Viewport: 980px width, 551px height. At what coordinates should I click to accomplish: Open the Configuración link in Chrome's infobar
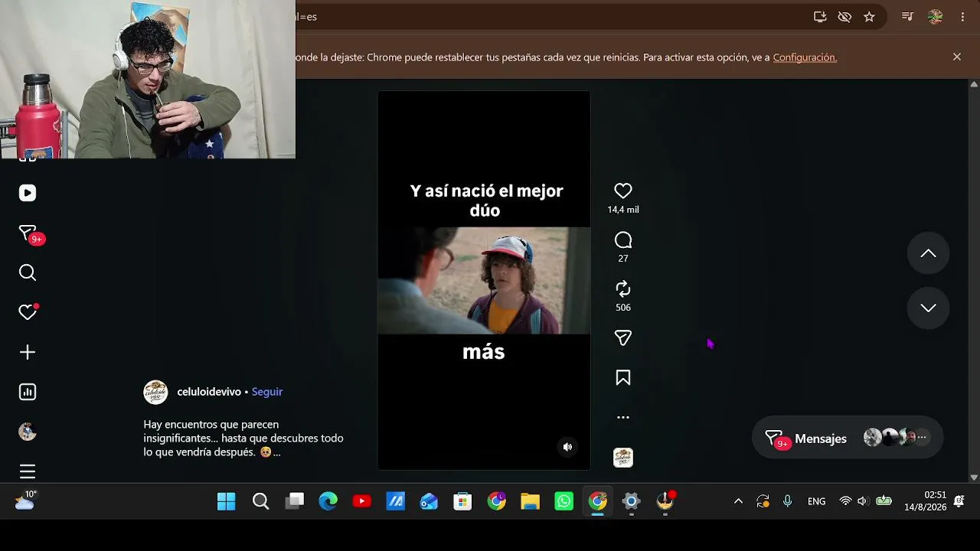coord(805,57)
